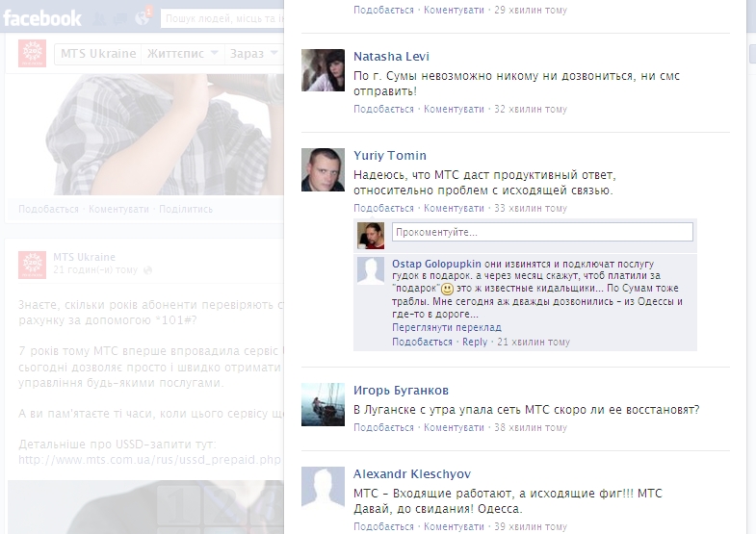Like Yuriy Tomin's post via Подобається

pos(383,209)
